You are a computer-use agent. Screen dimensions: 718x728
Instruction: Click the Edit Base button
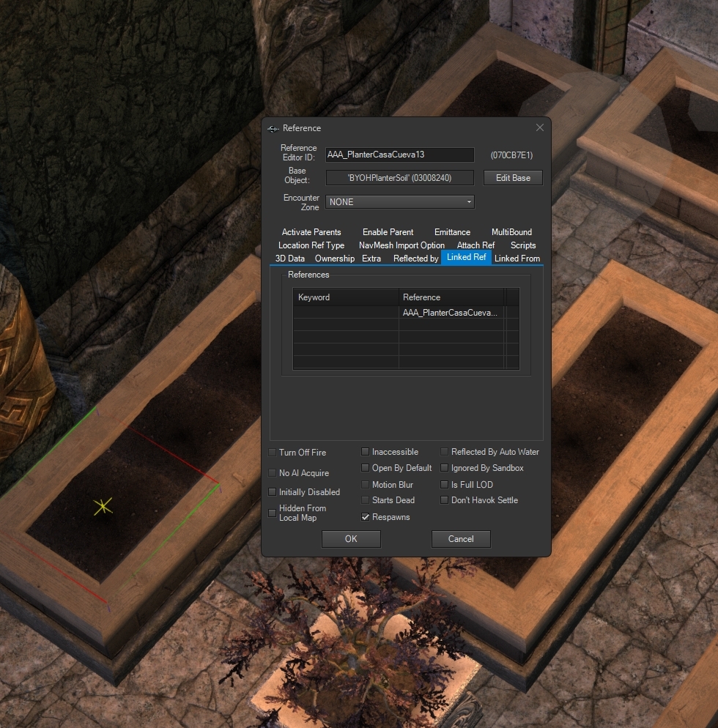[x=513, y=178]
